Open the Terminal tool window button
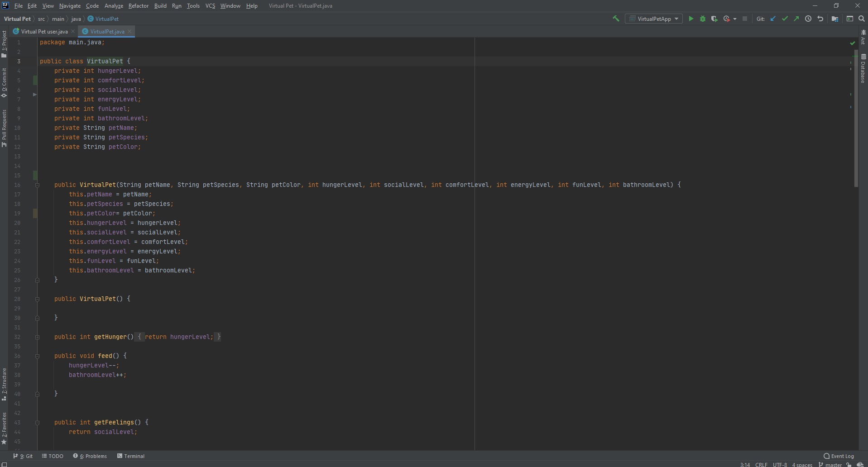The height and width of the screenshot is (467, 868). pyautogui.click(x=131, y=456)
